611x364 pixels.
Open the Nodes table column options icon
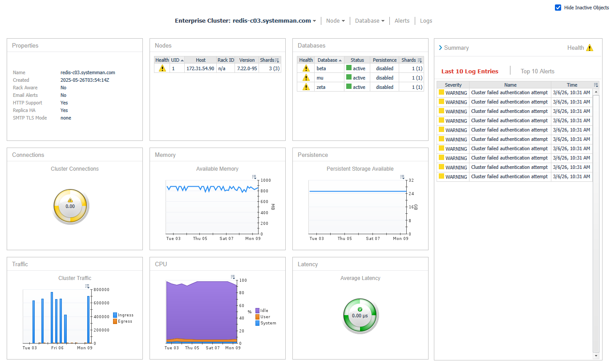[277, 60]
